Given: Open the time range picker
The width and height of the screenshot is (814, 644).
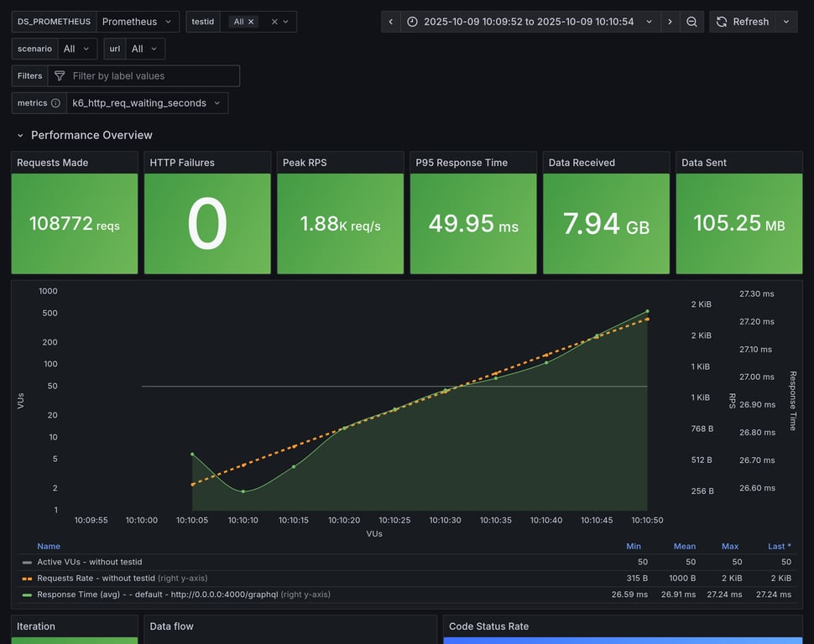Looking at the screenshot, I should point(530,22).
